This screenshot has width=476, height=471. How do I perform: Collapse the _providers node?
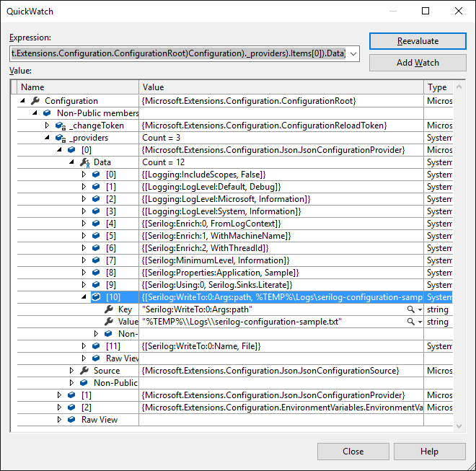47,138
